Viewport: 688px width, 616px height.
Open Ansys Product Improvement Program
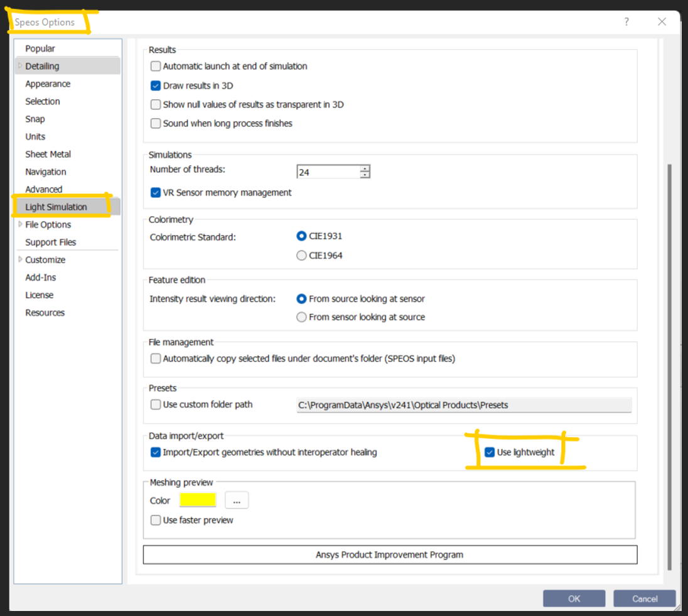tap(390, 555)
